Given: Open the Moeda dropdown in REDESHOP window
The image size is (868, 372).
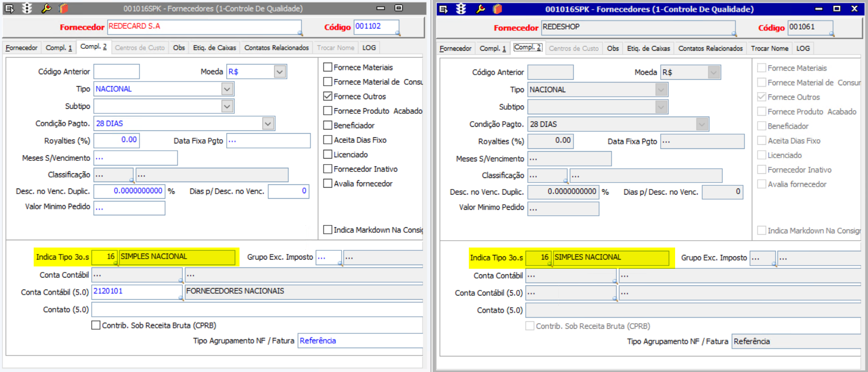Looking at the screenshot, I should 714,72.
